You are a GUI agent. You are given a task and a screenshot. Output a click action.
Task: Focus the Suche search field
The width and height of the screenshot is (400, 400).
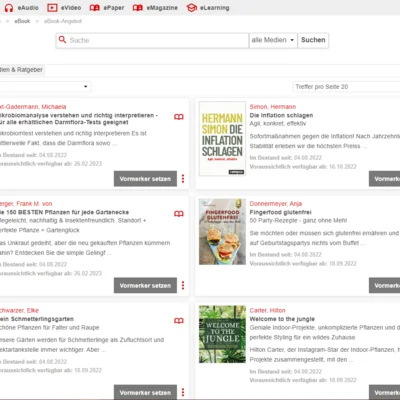click(x=152, y=40)
